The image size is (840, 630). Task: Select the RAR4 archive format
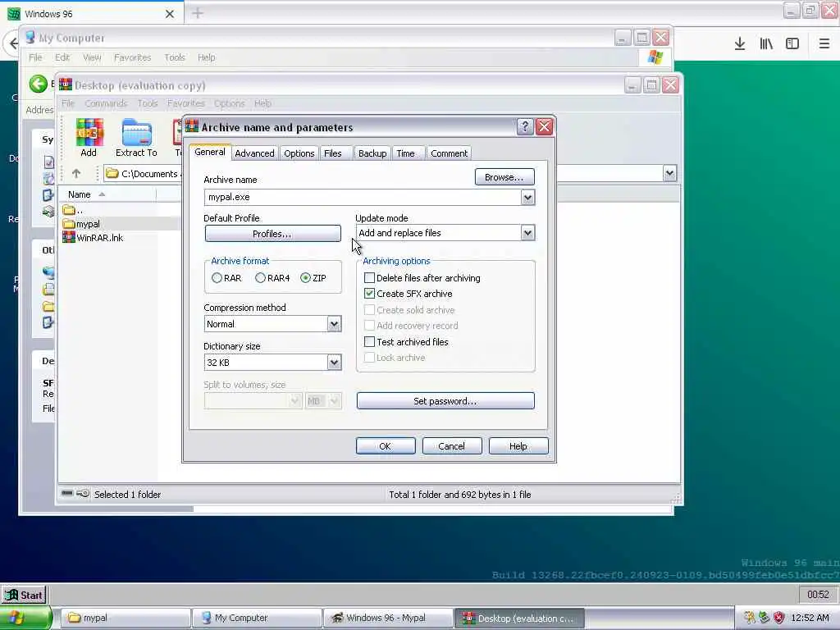[260, 278]
